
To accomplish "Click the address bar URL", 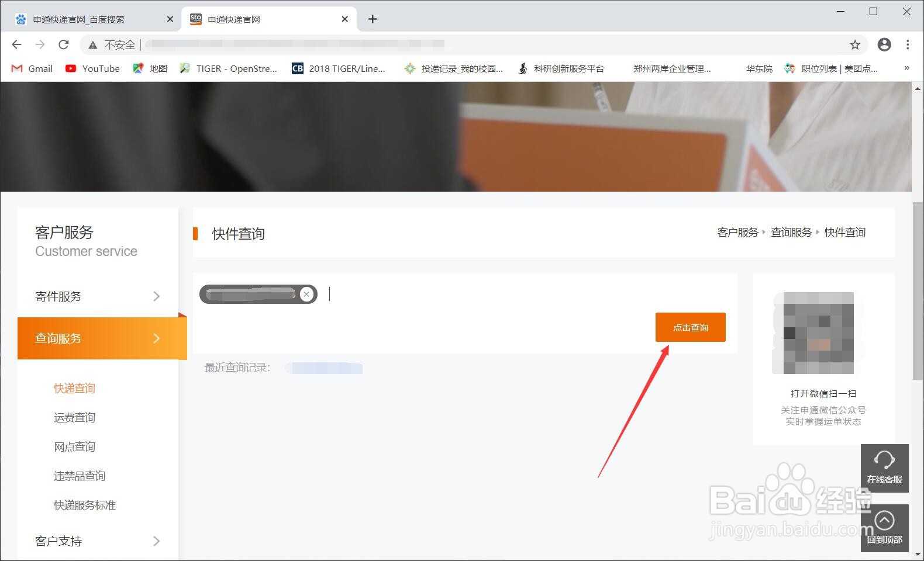I will [295, 44].
